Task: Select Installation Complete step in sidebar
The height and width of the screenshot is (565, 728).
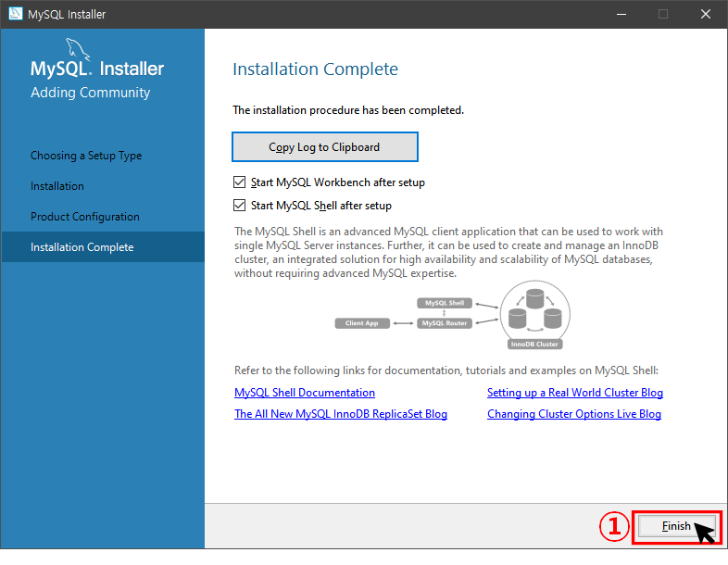Action: tap(103, 247)
